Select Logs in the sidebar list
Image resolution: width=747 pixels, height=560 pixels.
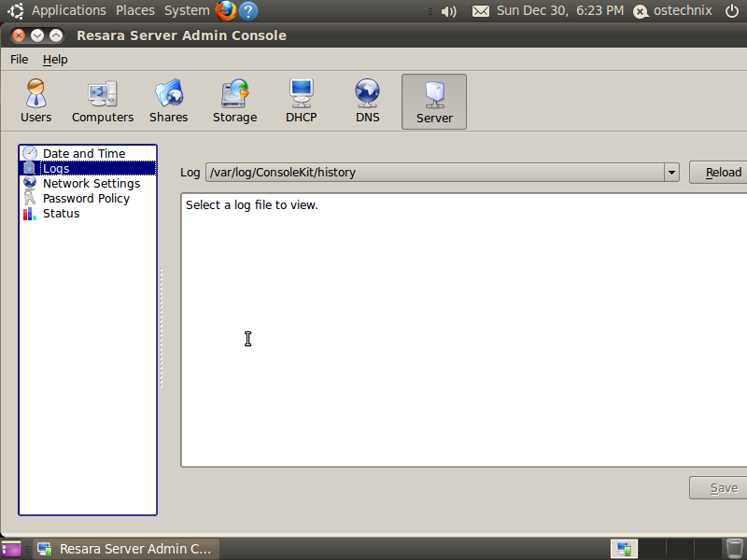tap(88, 169)
